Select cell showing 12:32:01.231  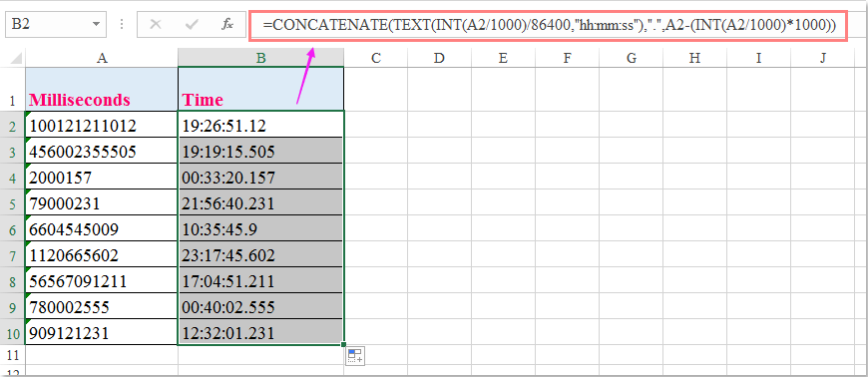tap(260, 333)
